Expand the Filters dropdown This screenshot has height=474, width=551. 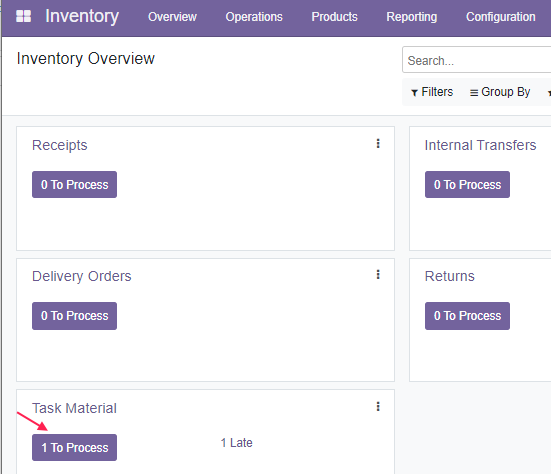point(432,92)
